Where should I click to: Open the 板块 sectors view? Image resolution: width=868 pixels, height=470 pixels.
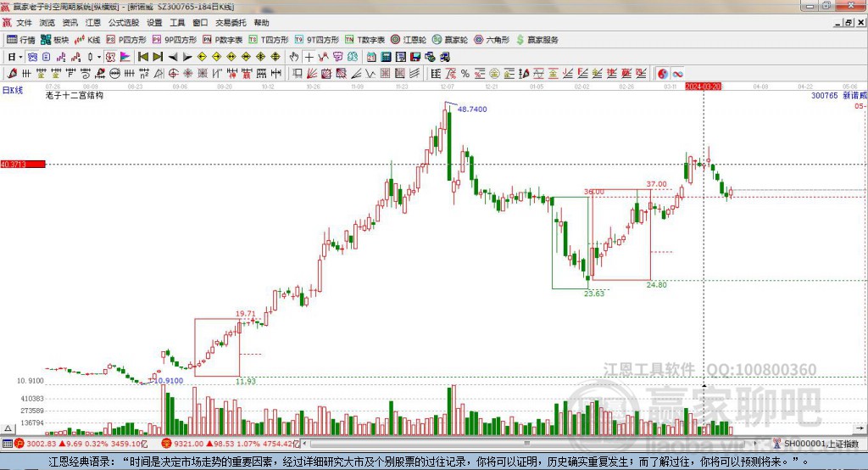click(55, 40)
